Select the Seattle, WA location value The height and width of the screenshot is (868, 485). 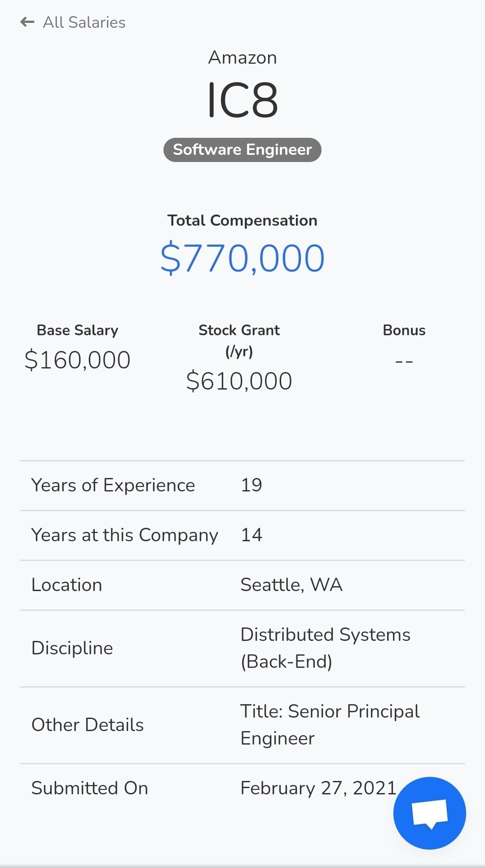(x=291, y=585)
